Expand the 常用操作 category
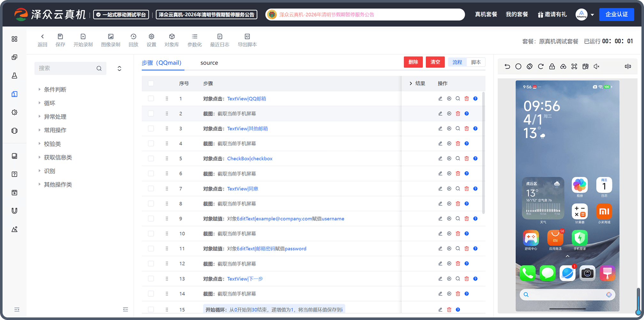This screenshot has width=644, height=320. tap(40, 130)
